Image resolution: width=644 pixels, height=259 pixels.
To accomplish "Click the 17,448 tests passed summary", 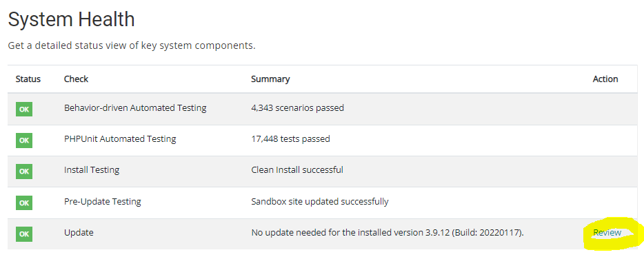I will [290, 139].
